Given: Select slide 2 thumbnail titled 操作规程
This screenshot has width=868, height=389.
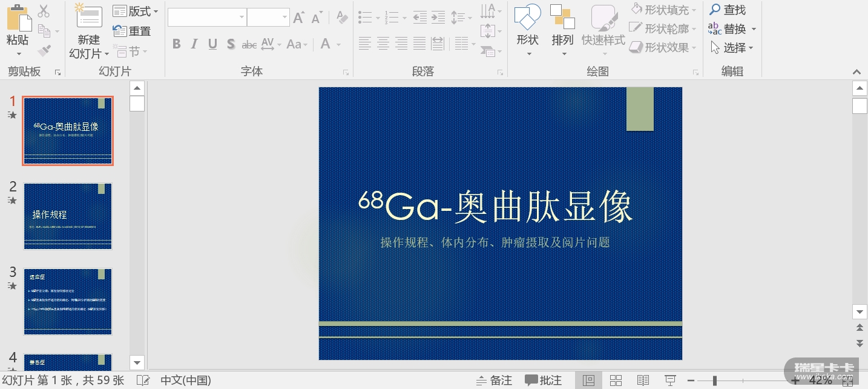Looking at the screenshot, I should pos(68,216).
